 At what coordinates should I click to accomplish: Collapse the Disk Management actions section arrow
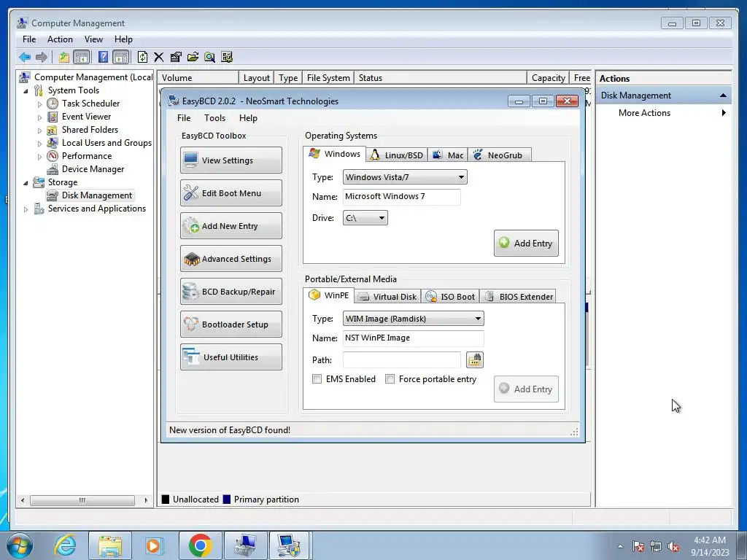[723, 96]
